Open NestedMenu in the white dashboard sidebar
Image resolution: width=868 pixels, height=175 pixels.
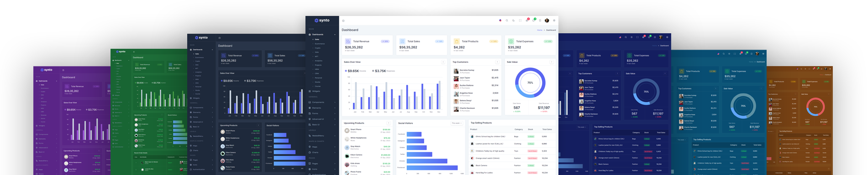(x=322, y=135)
